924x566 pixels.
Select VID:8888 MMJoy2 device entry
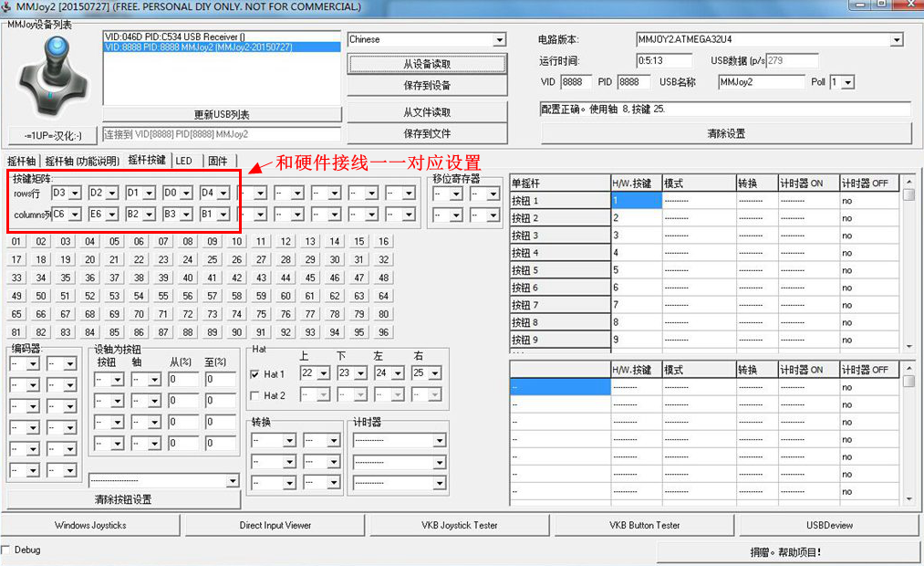(x=222, y=47)
